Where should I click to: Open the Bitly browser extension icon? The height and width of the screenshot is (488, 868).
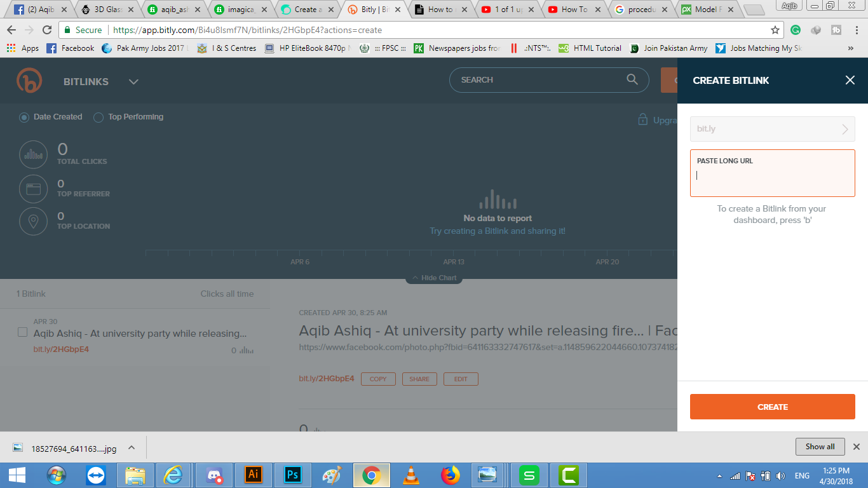coord(836,30)
